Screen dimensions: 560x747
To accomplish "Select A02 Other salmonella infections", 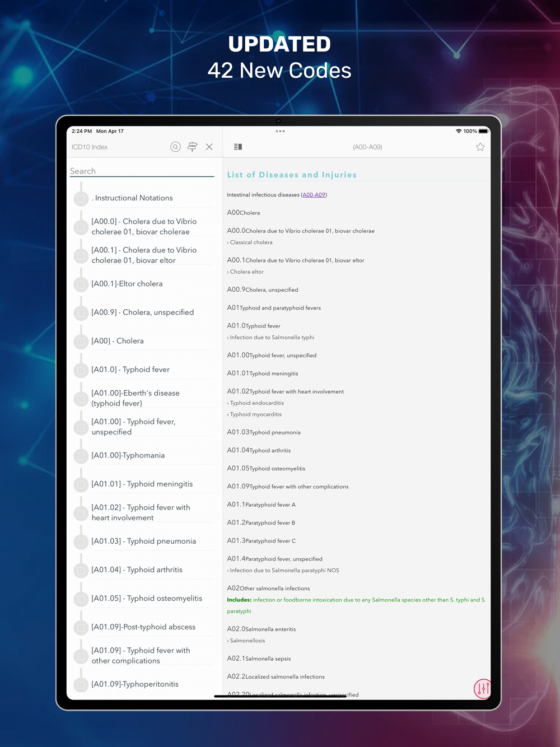I will (268, 588).
